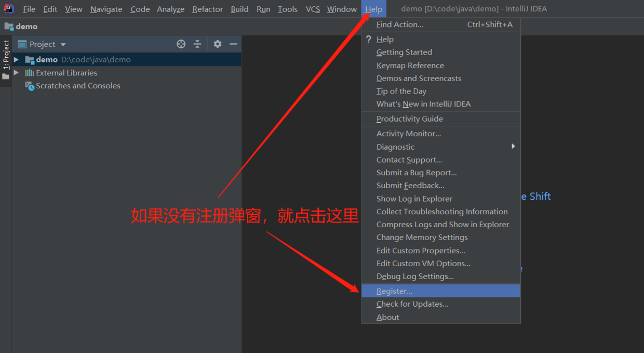Open the Refactor menu

(208, 9)
